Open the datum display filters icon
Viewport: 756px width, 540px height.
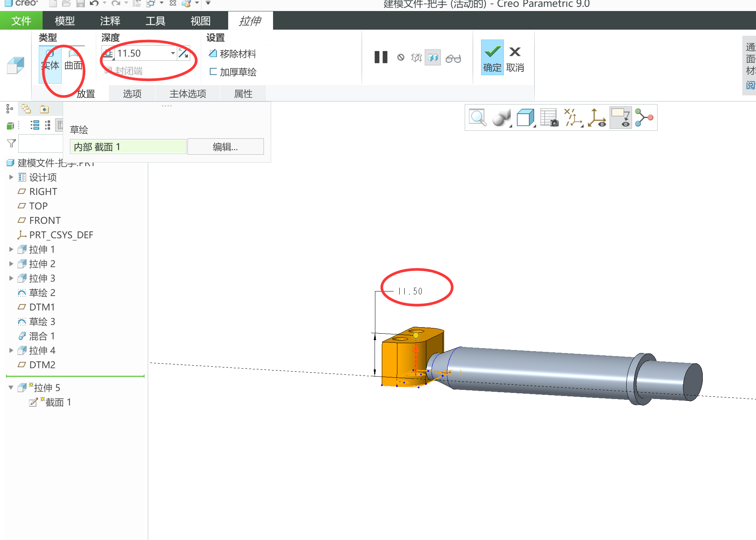pyautogui.click(x=573, y=118)
